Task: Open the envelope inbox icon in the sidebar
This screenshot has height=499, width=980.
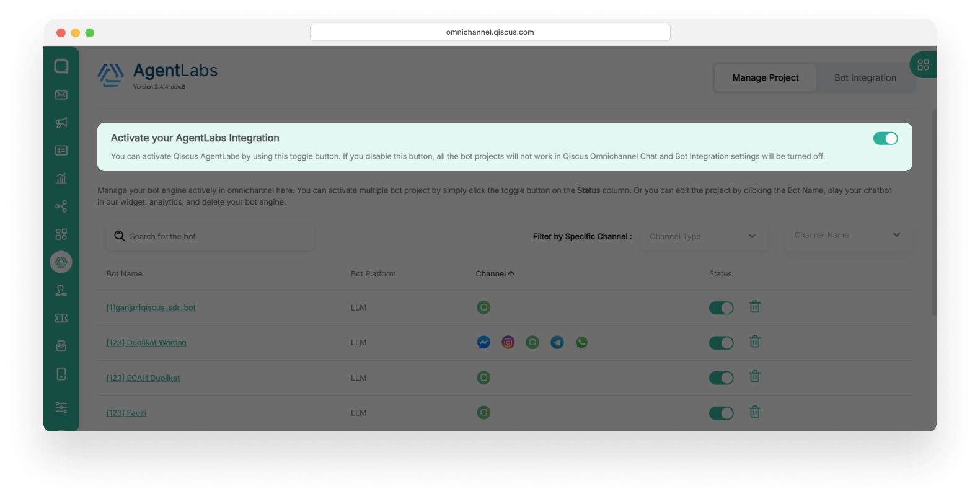Action: point(61,95)
